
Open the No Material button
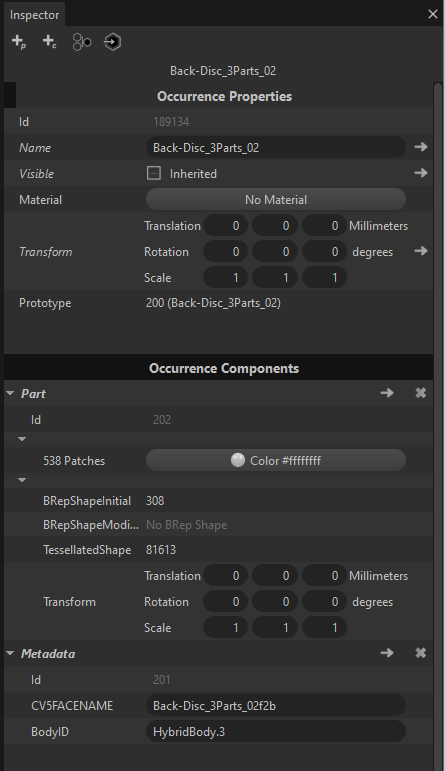click(276, 200)
